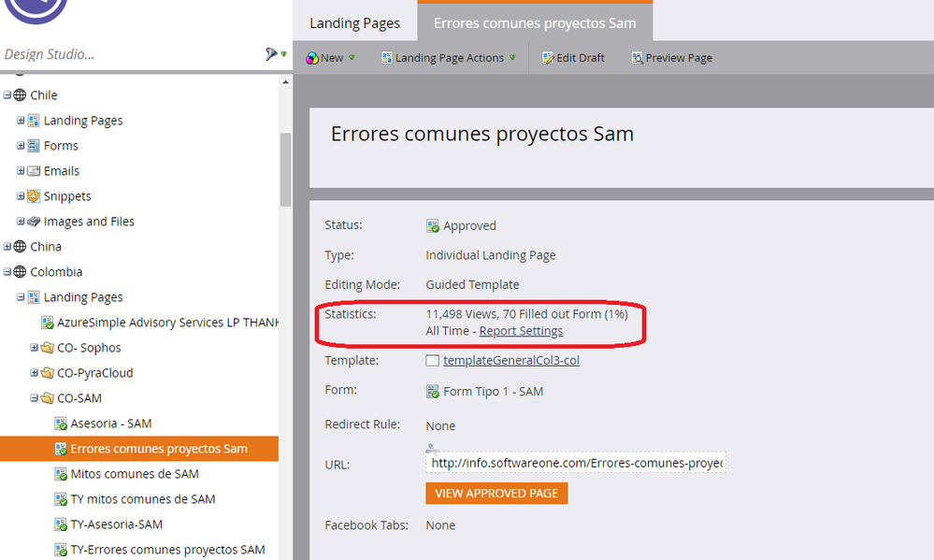934x560 pixels.
Task: Click the Chile globe icon
Action: 20,94
